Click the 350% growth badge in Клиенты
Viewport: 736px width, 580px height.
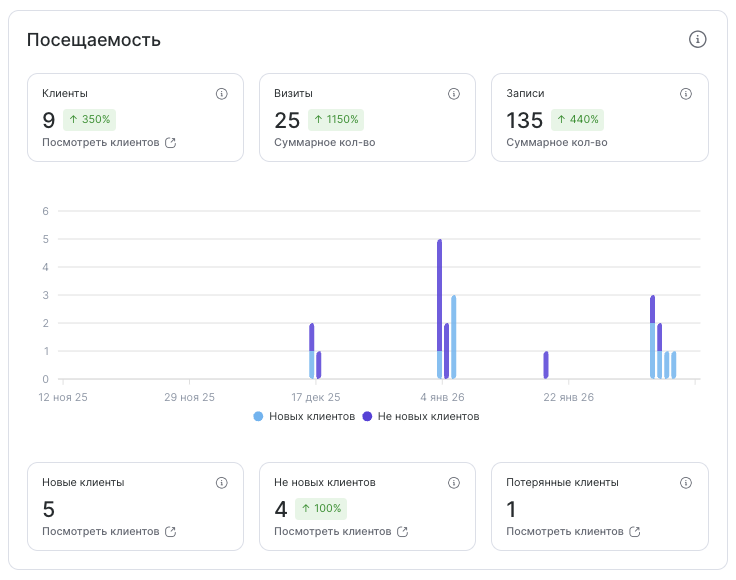(90, 120)
